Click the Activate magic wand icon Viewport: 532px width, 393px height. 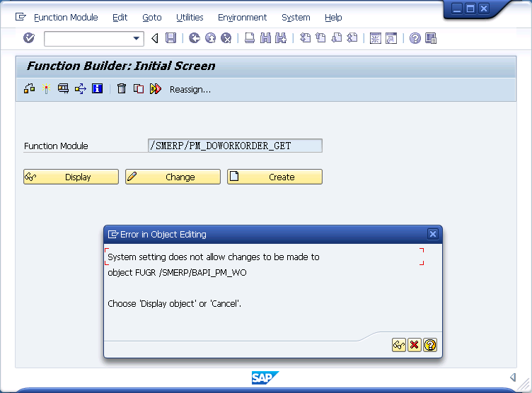coord(46,89)
